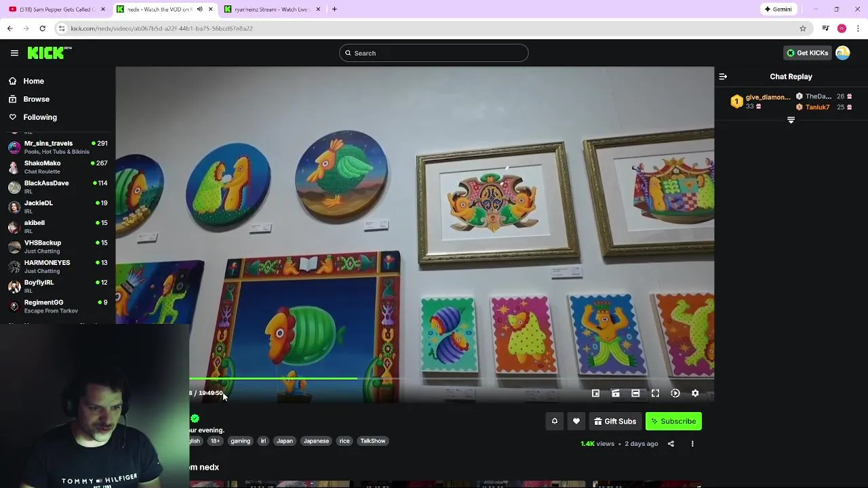Open the Gemini button in Chrome title bar
The width and height of the screenshot is (868, 488).
pyautogui.click(x=778, y=9)
